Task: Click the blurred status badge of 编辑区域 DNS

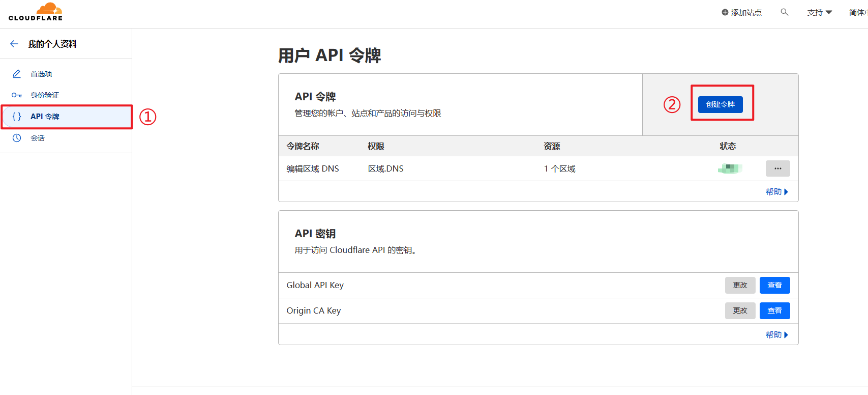Action: (730, 168)
